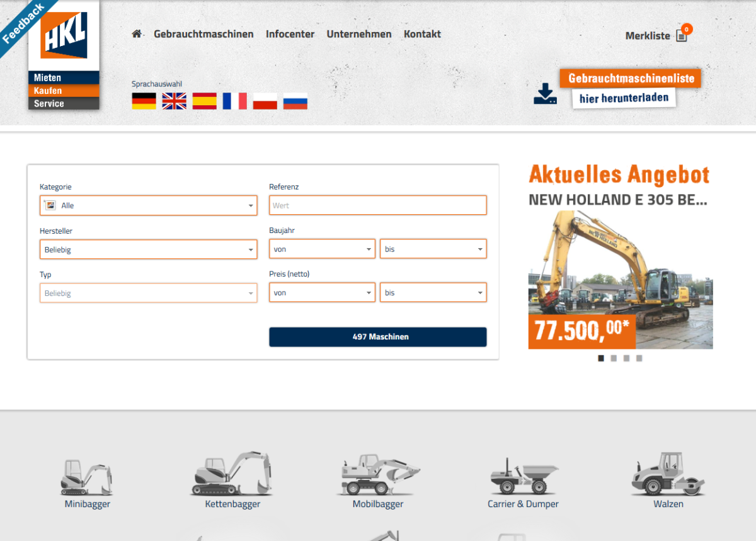Click the 497 Maschinen search button
This screenshot has height=541, width=756.
coord(378,337)
